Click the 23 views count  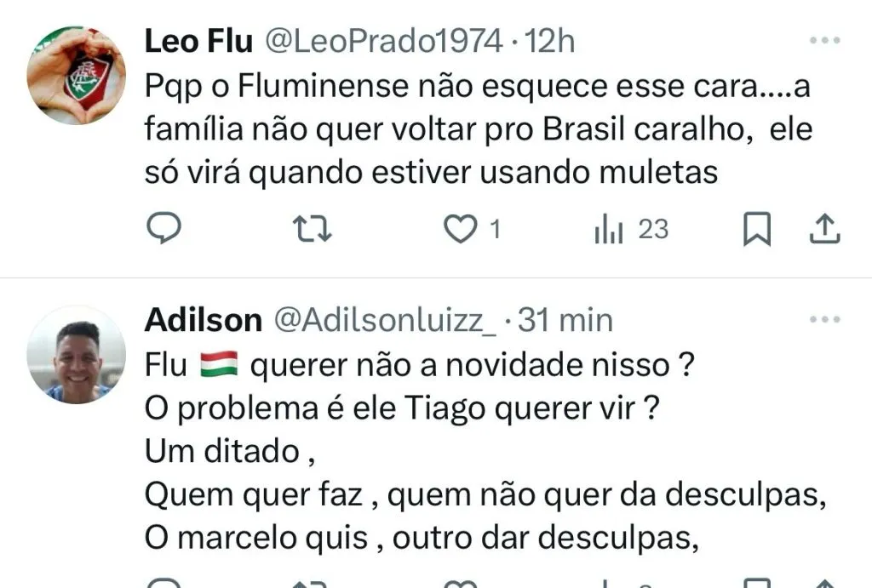pos(653,231)
